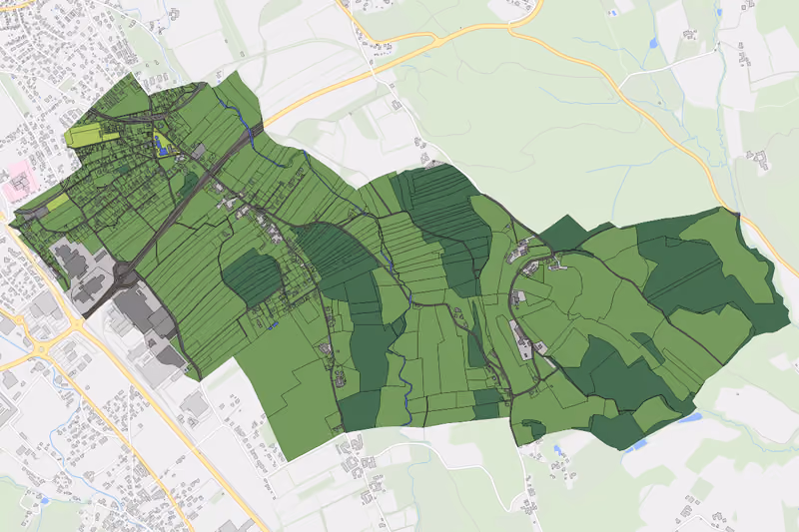Image resolution: width=799 pixels, height=532 pixels.
Task: Click the pink-shaded building complex on the map
Action: point(19,184)
